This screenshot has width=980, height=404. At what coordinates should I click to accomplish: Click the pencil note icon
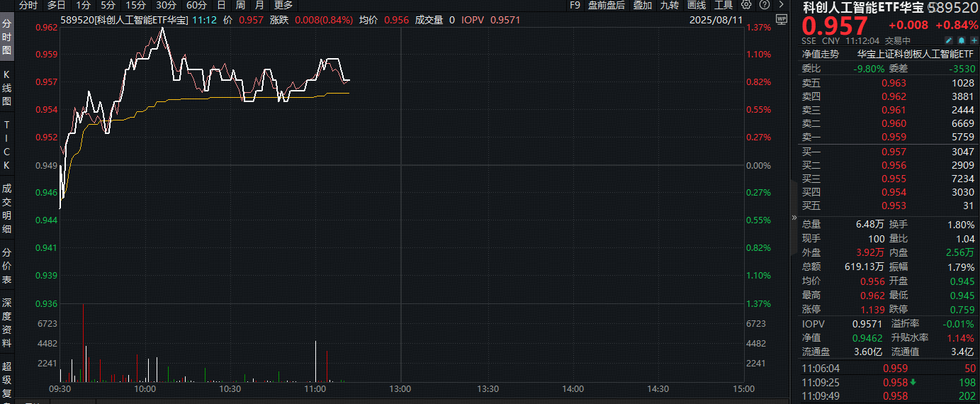coord(949,41)
